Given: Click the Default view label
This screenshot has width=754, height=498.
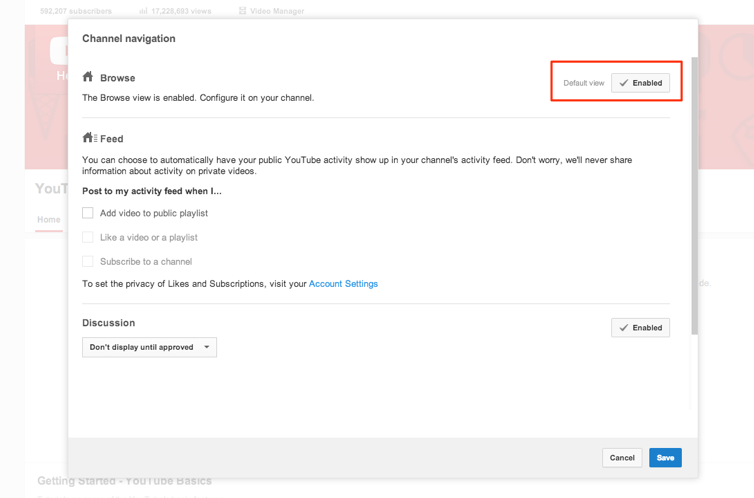Looking at the screenshot, I should click(x=583, y=83).
